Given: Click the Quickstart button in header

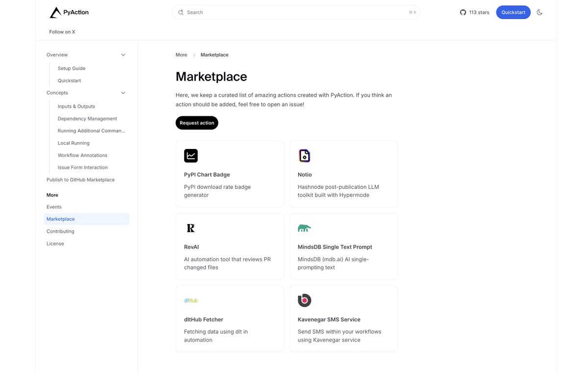Looking at the screenshot, I should coord(513,12).
